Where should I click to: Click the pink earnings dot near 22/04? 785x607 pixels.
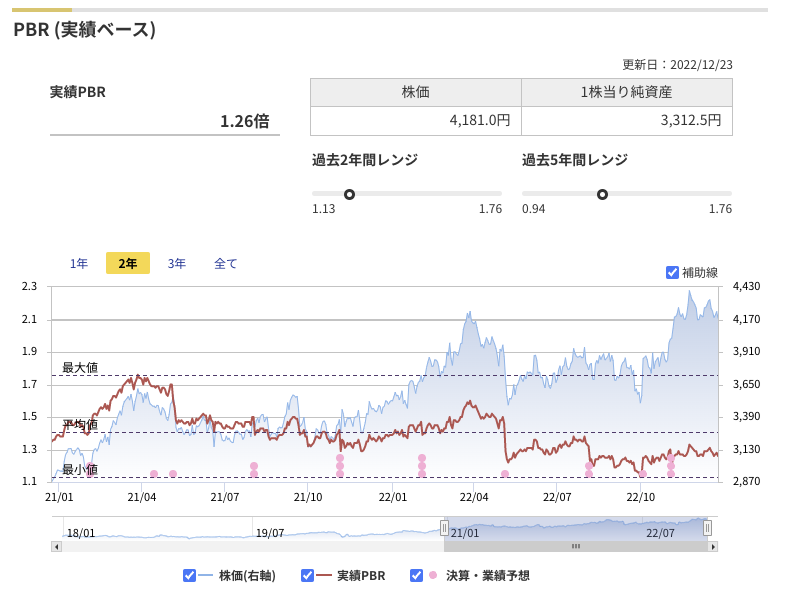click(x=505, y=474)
